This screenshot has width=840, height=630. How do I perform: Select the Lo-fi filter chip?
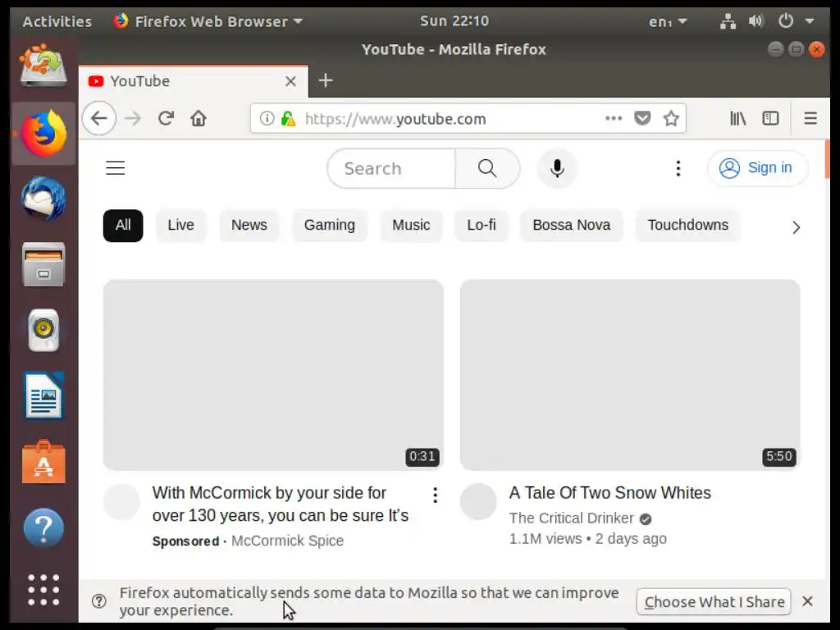pyautogui.click(x=481, y=226)
